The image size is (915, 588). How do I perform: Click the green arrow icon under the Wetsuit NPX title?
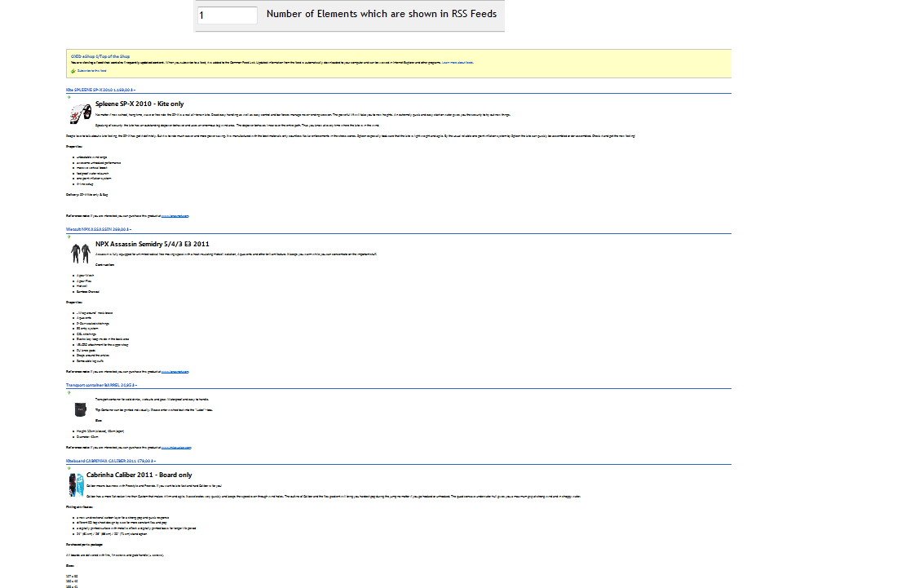(x=69, y=237)
